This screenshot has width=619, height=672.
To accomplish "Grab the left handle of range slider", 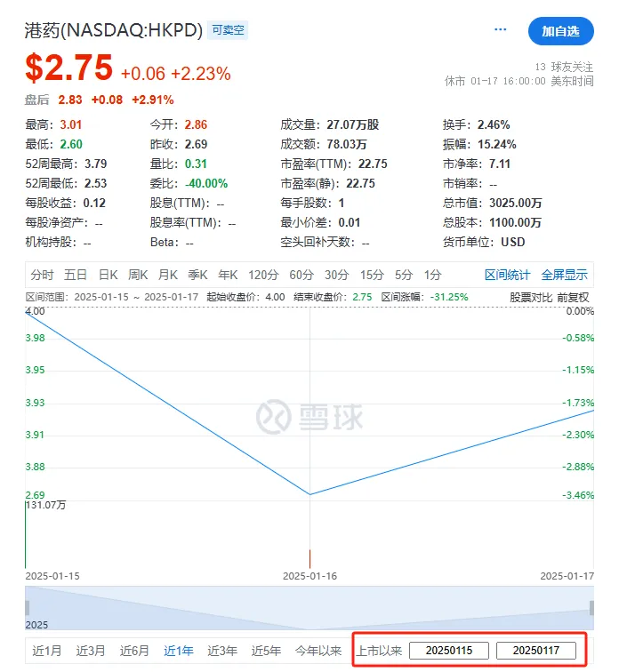I will tap(28, 608).
